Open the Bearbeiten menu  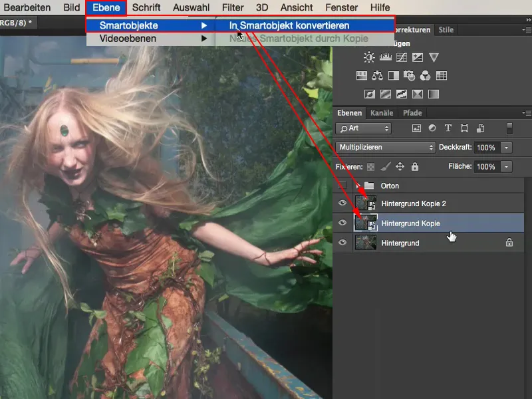27,7
